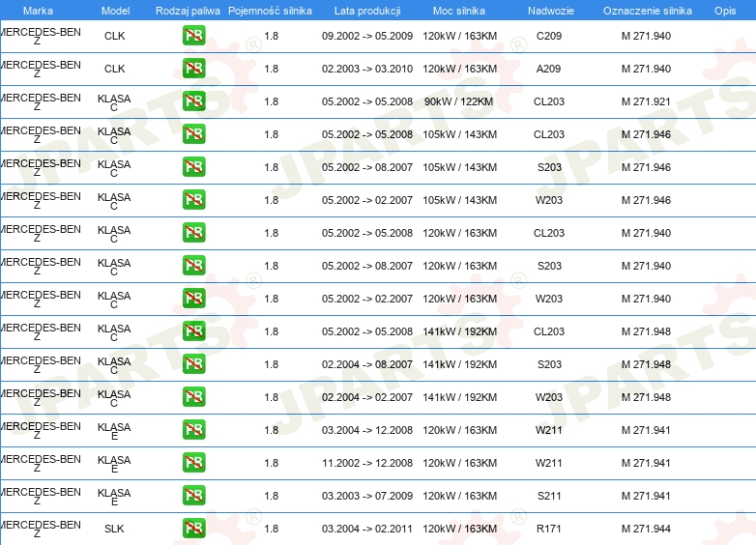The height and width of the screenshot is (545, 756).
Task: Click fuel icon in W211 03.2004 -> 12.2008 row
Action: [193, 429]
